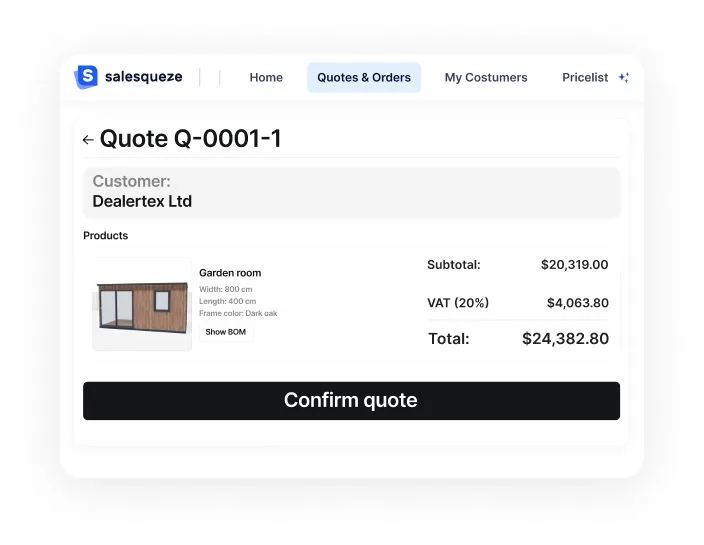Click the Quote Q-0001-1 heading
The image size is (704, 545).
(190, 139)
